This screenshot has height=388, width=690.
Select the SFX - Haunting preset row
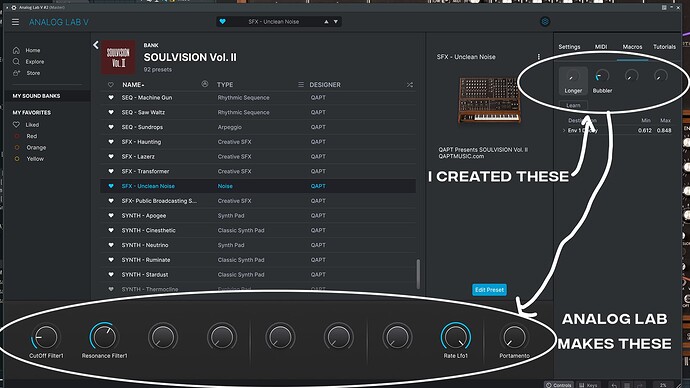pos(258,142)
